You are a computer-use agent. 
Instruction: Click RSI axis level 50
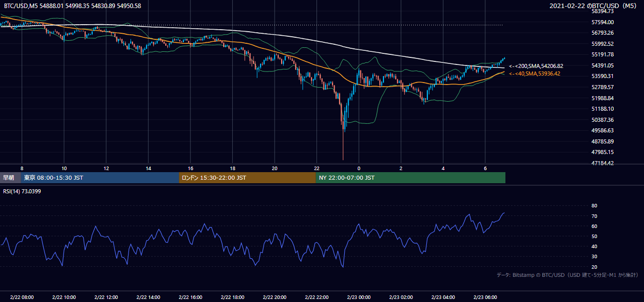tap(594, 236)
